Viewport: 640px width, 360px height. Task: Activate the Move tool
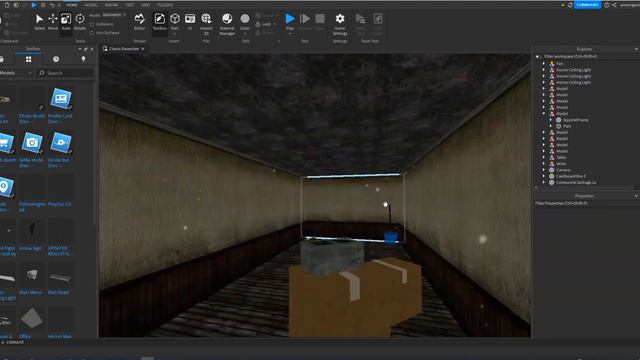pyautogui.click(x=53, y=22)
